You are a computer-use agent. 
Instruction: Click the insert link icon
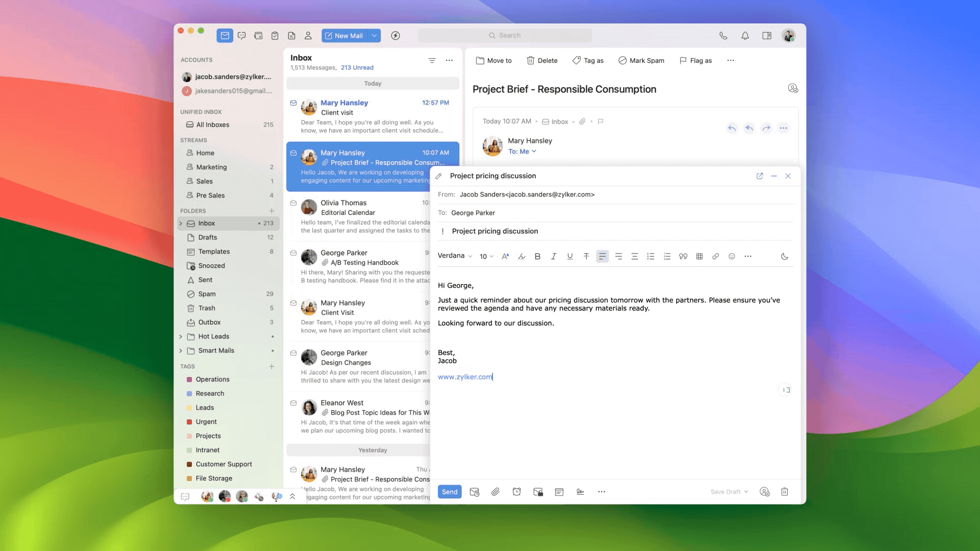point(716,257)
